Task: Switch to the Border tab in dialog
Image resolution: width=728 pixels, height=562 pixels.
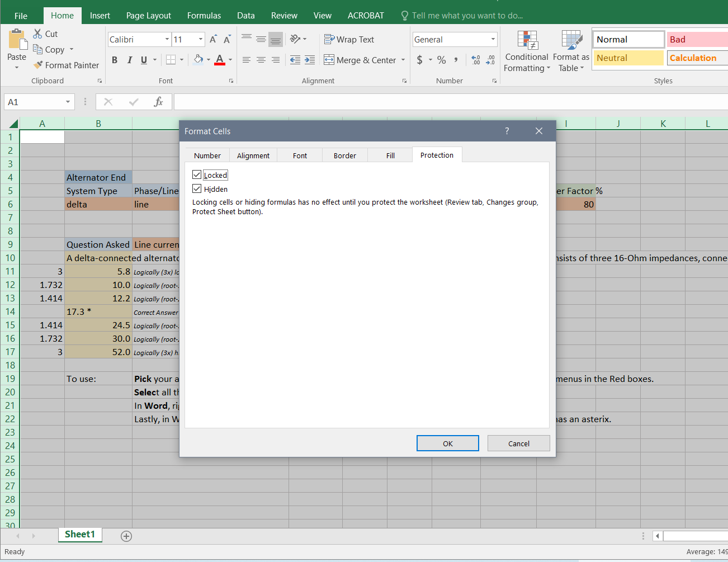Action: tap(345, 155)
